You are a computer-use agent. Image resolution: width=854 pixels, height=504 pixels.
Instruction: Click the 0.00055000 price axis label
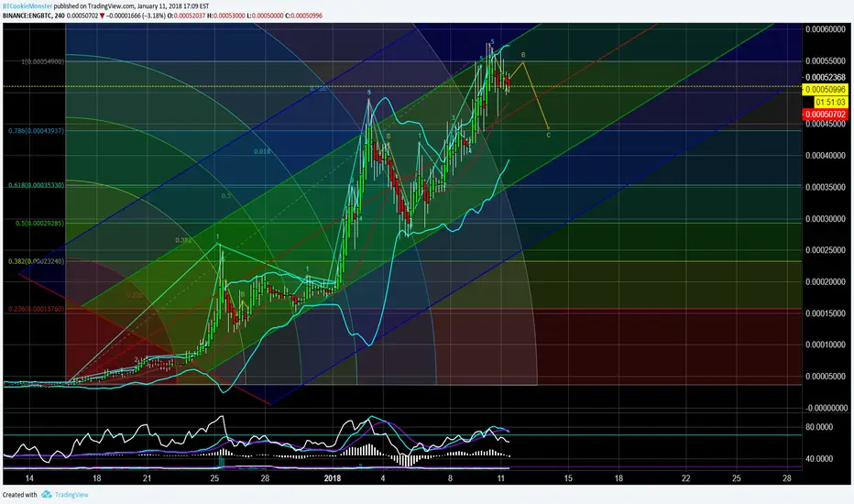point(827,60)
